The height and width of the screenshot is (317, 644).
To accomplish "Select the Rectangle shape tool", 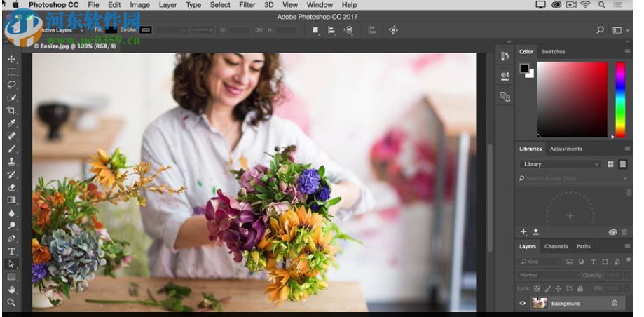I will click(x=11, y=277).
